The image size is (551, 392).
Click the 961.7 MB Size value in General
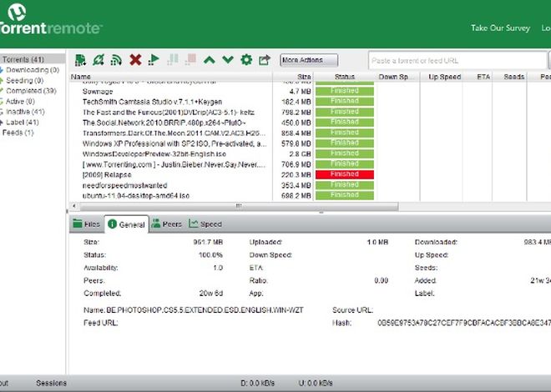click(208, 242)
